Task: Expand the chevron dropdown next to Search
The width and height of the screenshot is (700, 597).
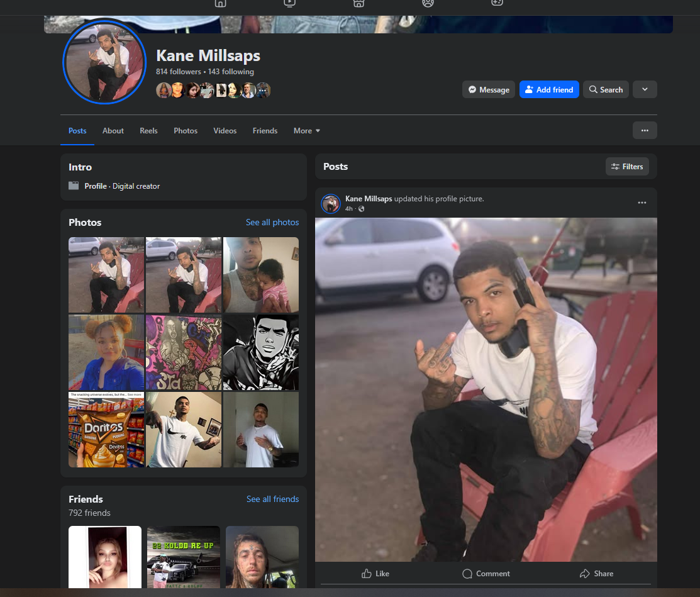Action: click(x=645, y=89)
